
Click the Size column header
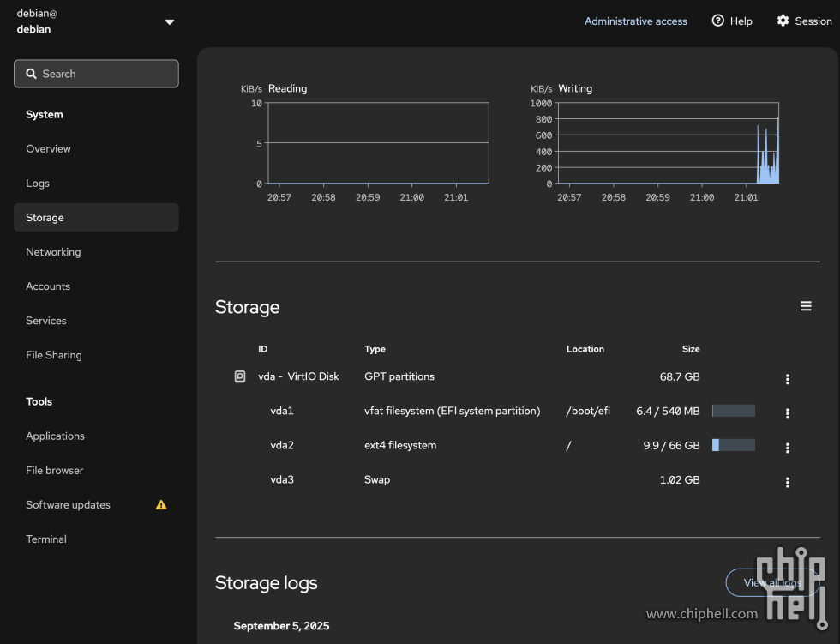pos(691,349)
